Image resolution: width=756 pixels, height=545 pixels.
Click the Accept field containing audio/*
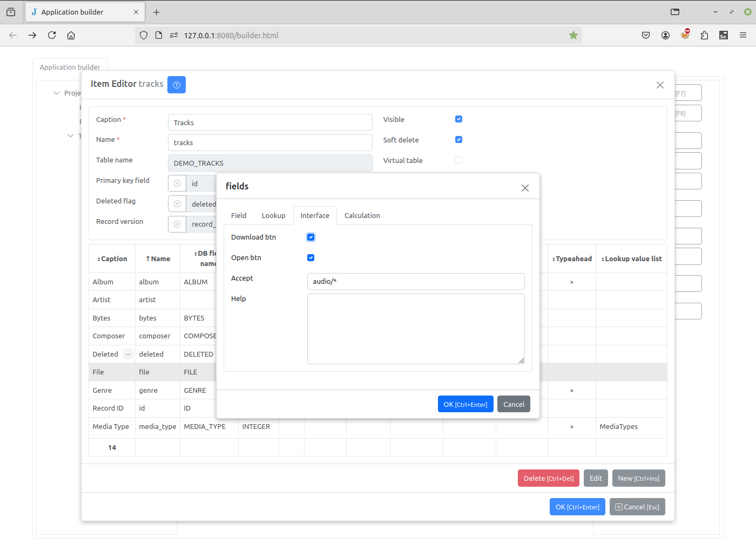point(416,281)
